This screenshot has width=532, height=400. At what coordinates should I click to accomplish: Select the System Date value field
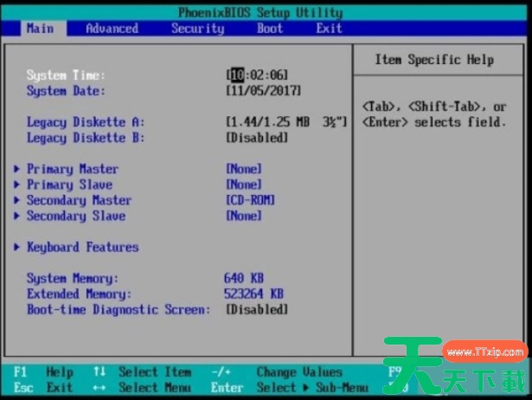264,91
